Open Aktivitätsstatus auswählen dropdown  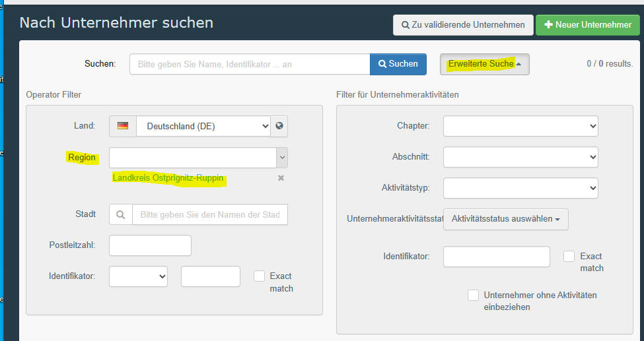coord(505,219)
